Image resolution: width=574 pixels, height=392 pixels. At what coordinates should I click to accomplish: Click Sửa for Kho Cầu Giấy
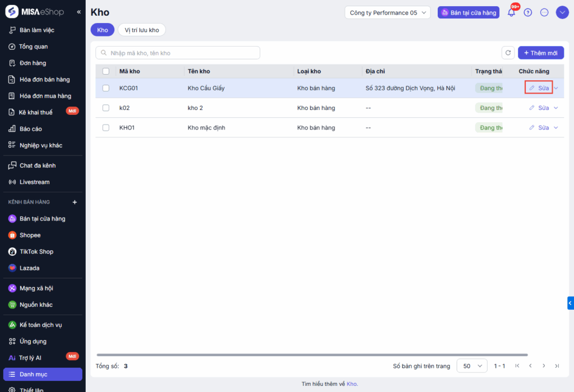point(539,88)
